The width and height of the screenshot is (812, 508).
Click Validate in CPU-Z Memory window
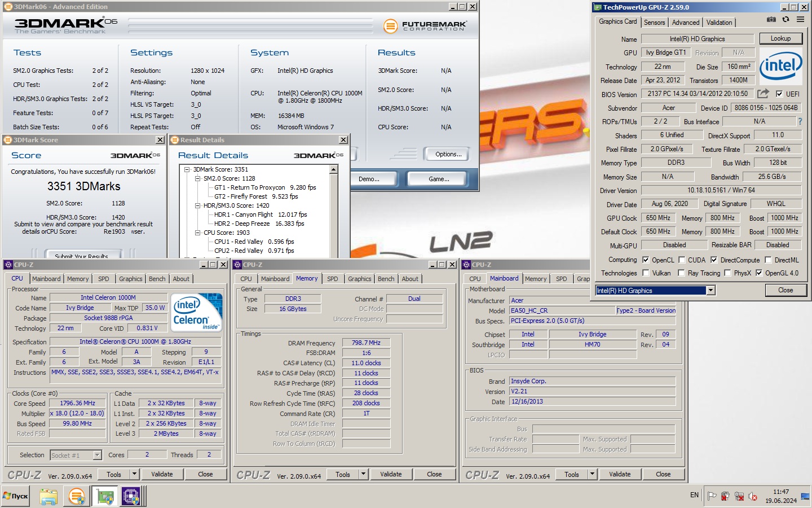[x=391, y=474]
